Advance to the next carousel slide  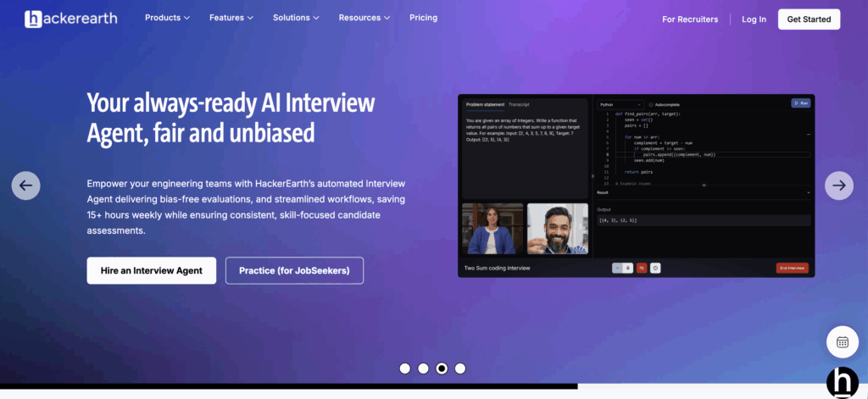pos(839,186)
